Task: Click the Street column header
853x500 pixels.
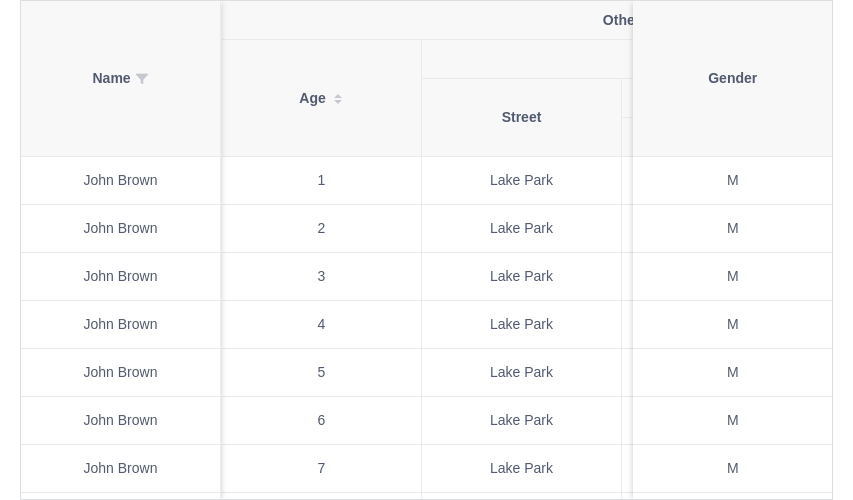Action: coord(521,118)
